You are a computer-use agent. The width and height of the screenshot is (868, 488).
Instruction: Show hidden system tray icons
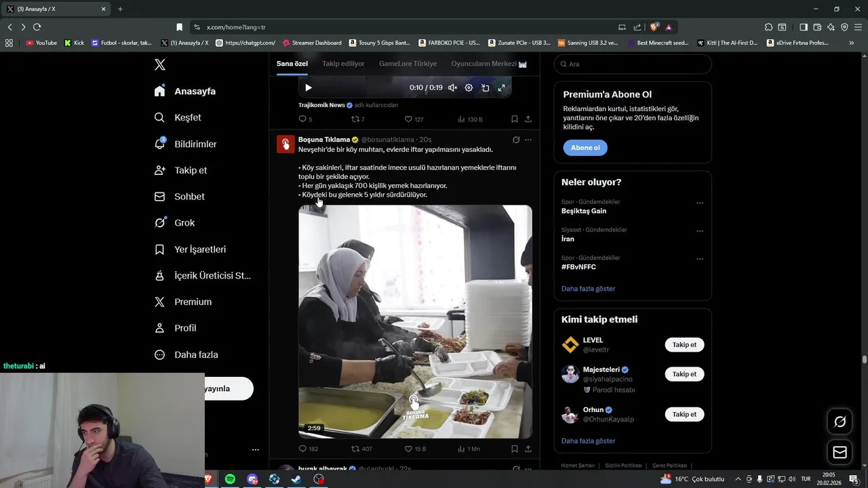coord(738,479)
